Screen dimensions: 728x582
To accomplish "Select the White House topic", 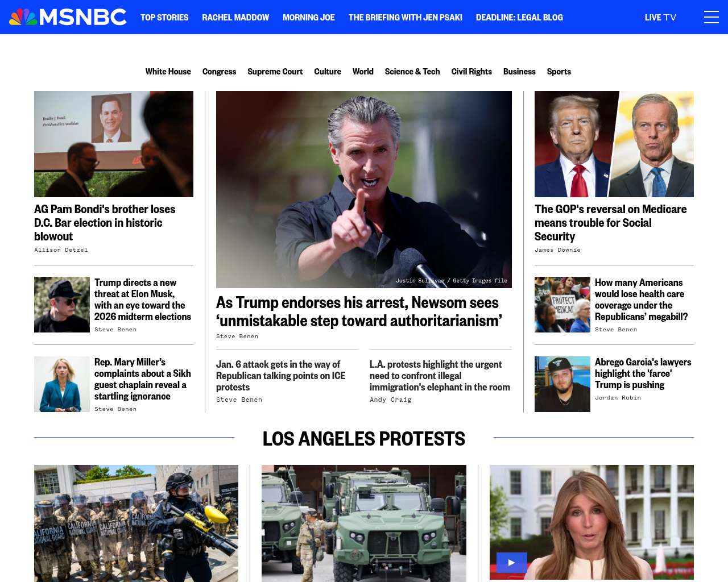I will pos(168,72).
